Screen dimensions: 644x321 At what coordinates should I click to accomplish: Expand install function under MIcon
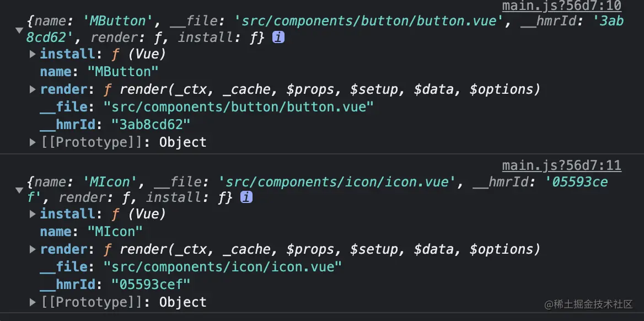pos(33,214)
